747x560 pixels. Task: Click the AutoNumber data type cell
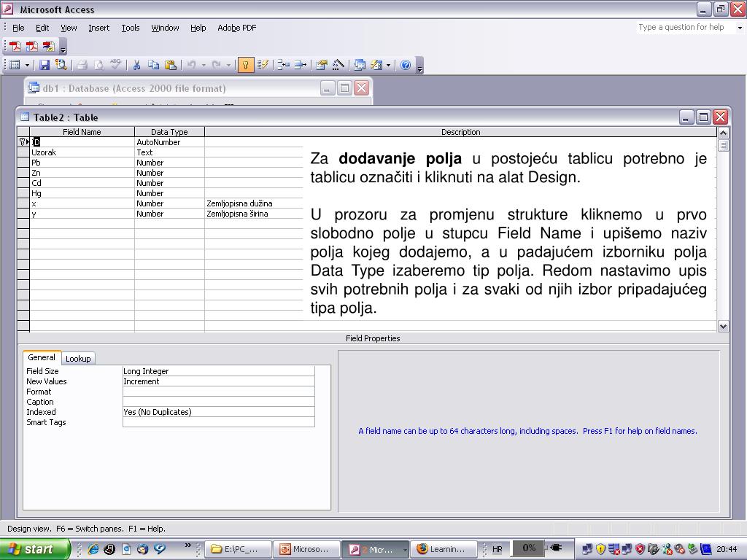tap(169, 142)
